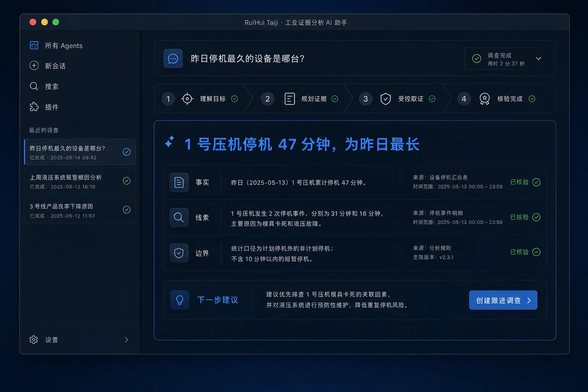Open the 插件 puzzle piece icon
Screen dimensions: 588x392
(34, 107)
